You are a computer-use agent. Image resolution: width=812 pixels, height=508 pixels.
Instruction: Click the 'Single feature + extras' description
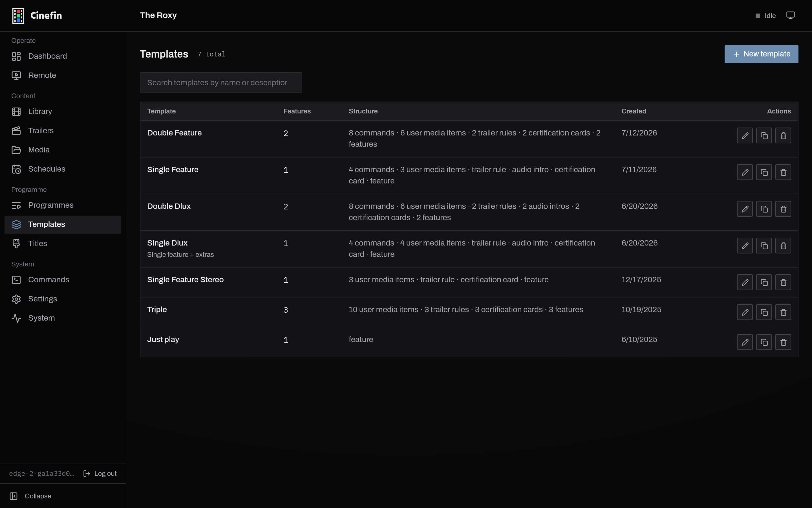[x=180, y=255]
